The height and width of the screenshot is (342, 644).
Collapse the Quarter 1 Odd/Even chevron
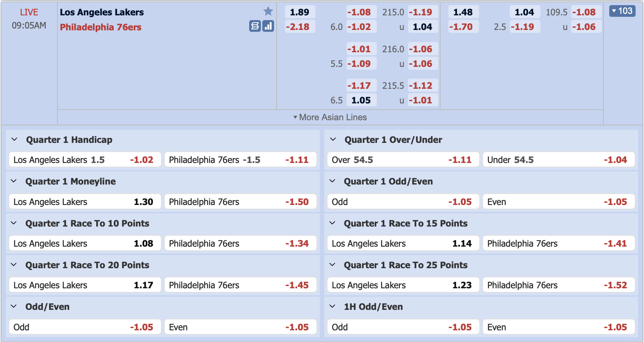pos(332,181)
